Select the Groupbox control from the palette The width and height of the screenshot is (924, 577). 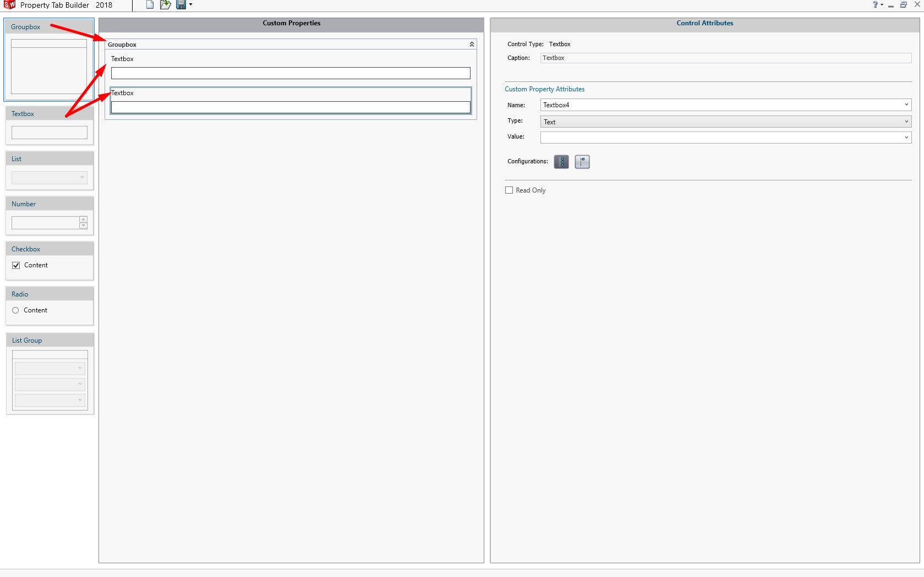coord(48,61)
